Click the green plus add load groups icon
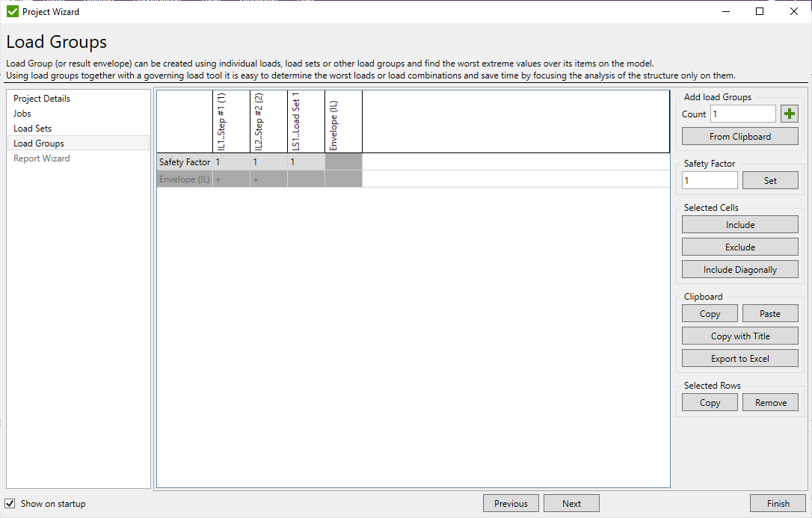 click(790, 114)
